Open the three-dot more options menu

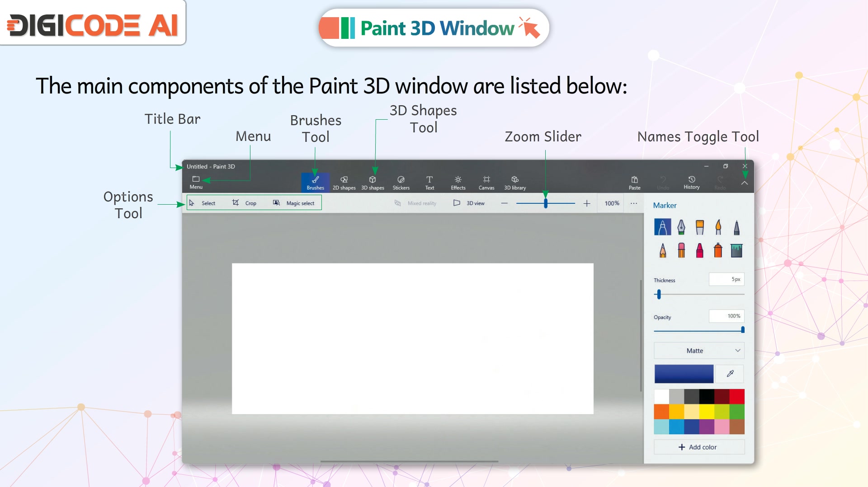click(x=634, y=203)
